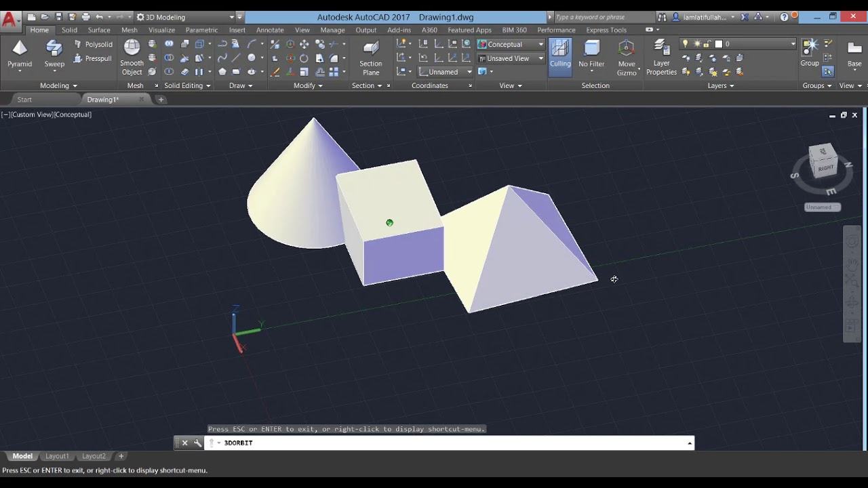Expand the Unsaved View dropdown
Image resolution: width=868 pixels, height=488 pixels.
pos(511,58)
